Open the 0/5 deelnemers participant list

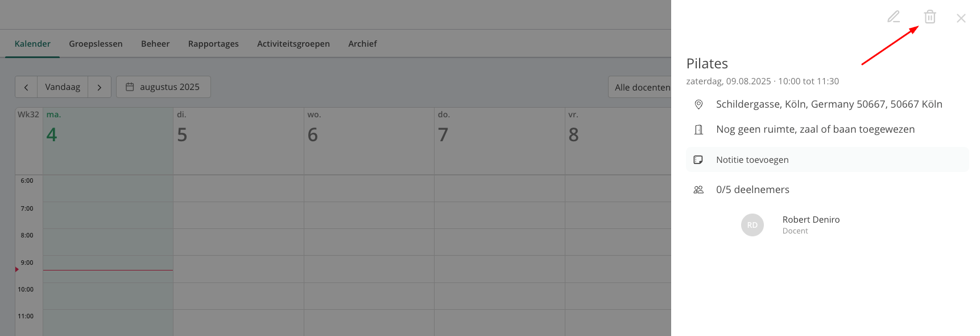point(752,190)
